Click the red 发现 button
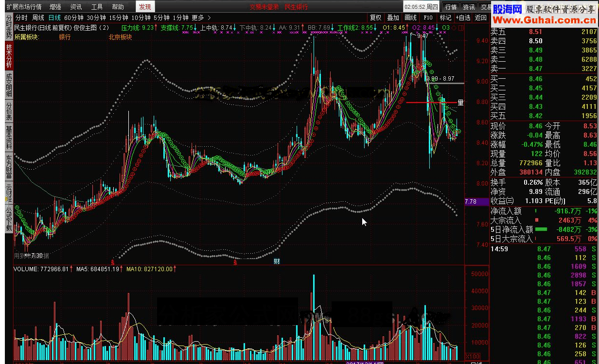 [x=145, y=7]
